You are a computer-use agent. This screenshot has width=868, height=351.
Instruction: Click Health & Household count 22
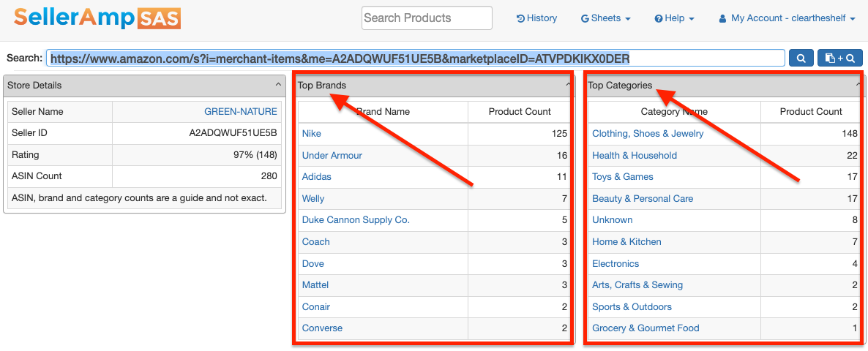(852, 155)
